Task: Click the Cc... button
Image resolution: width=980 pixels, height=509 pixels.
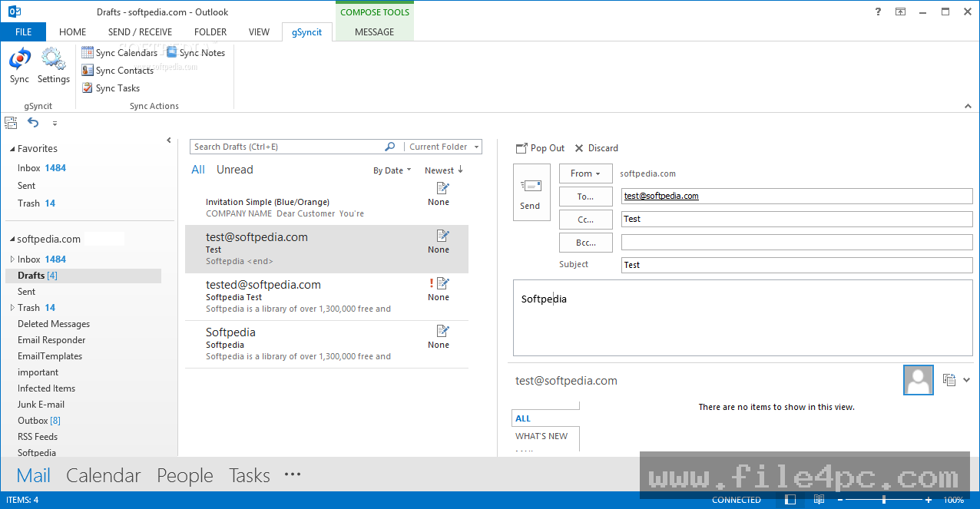Action: 585,220
